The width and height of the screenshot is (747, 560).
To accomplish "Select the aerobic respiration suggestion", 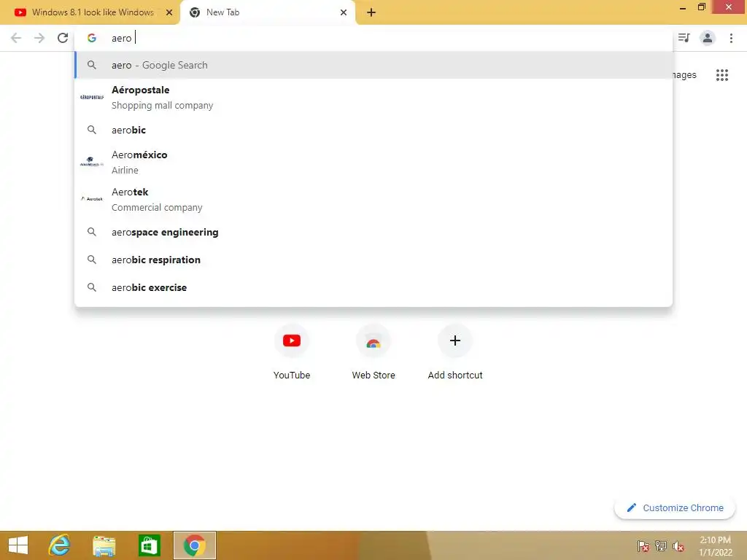I will pos(373,260).
